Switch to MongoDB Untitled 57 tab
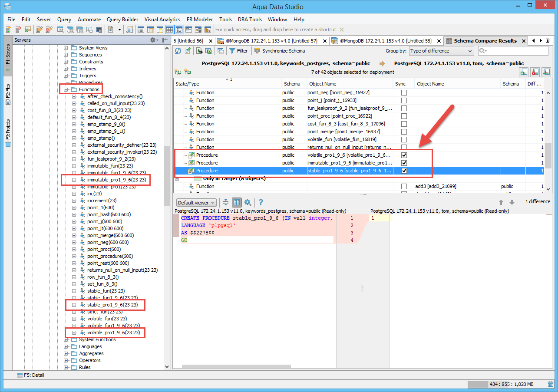 [x=271, y=41]
